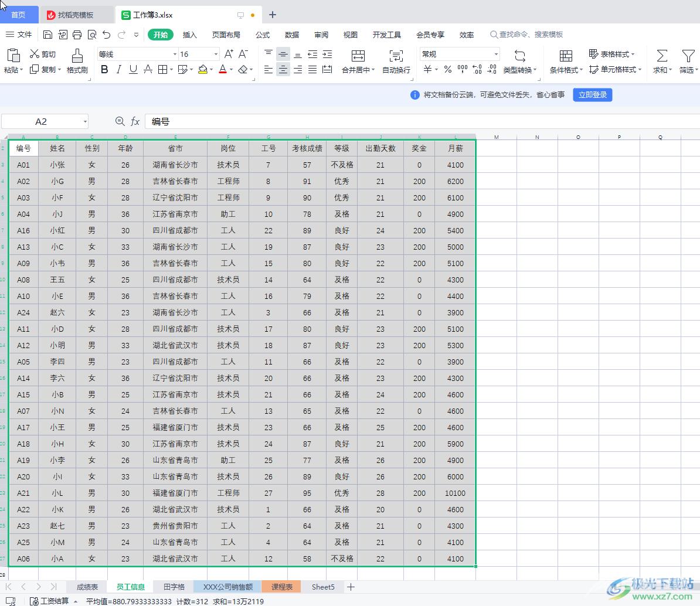Toggle Auto Wrap 自动换行
Image resolution: width=700 pixels, height=606 pixels.
pos(396,61)
